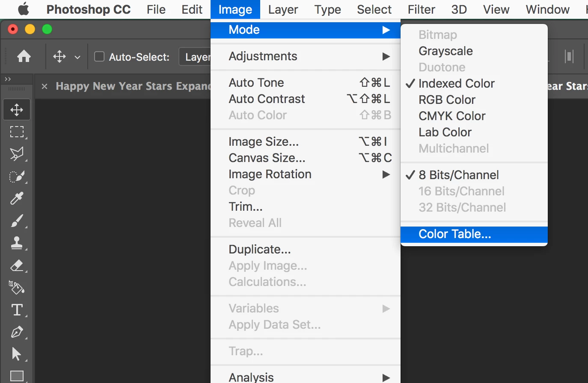Expand the Image Rotation submenu
The image size is (588, 383).
click(x=306, y=174)
